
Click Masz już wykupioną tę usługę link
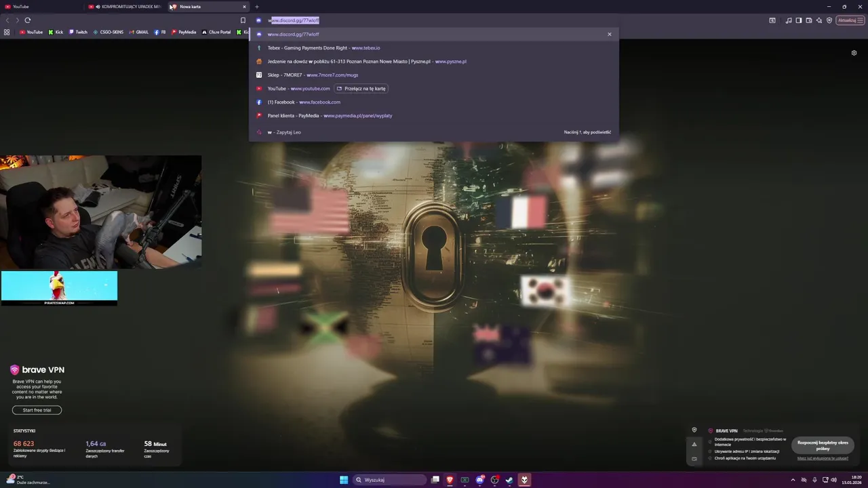(823, 458)
